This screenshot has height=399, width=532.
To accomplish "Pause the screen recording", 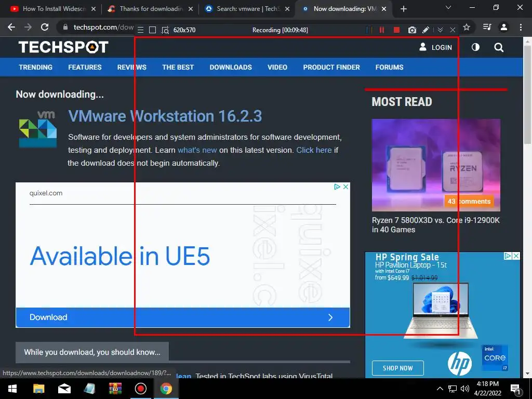I will coord(382,30).
